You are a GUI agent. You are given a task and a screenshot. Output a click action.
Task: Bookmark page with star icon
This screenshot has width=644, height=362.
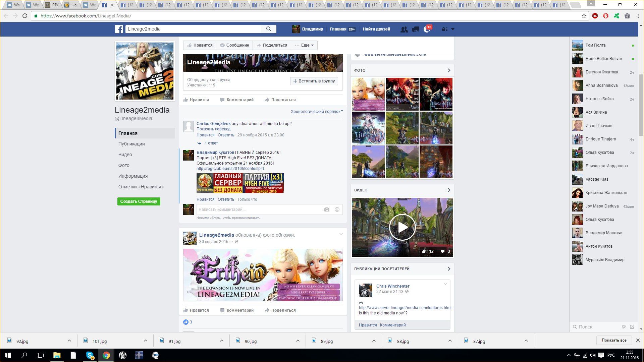pyautogui.click(x=584, y=16)
